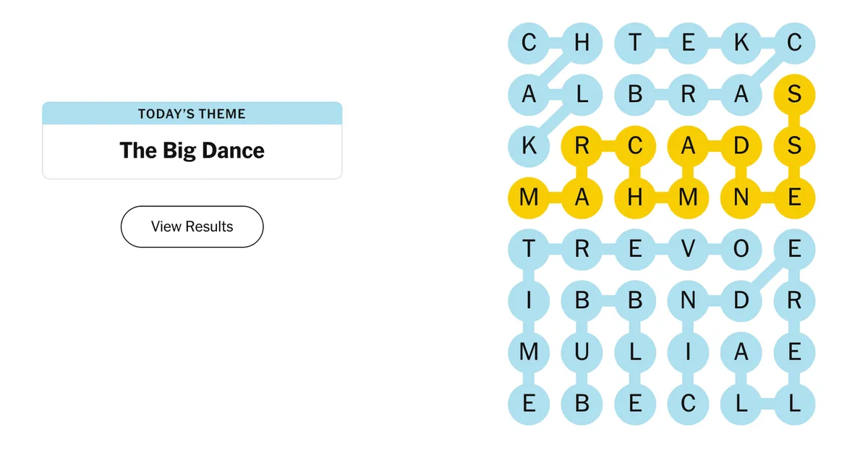Select the bottom-left corner E tile
The width and height of the screenshot is (868, 453).
529,403
